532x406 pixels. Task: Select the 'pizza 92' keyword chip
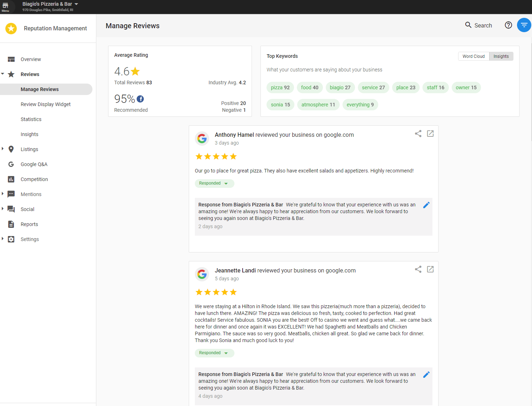tap(280, 87)
